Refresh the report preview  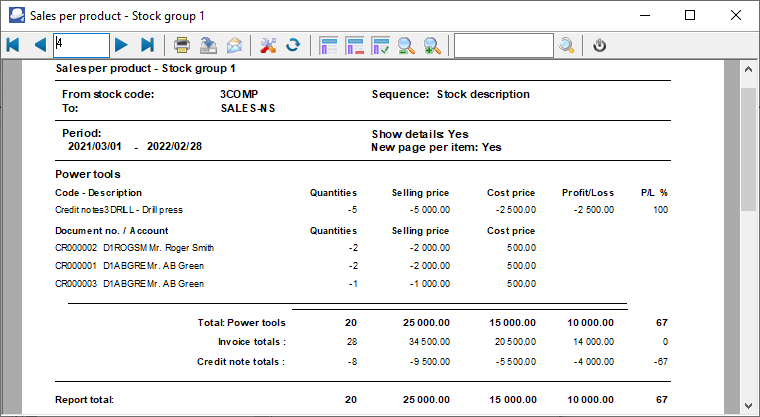click(x=293, y=45)
